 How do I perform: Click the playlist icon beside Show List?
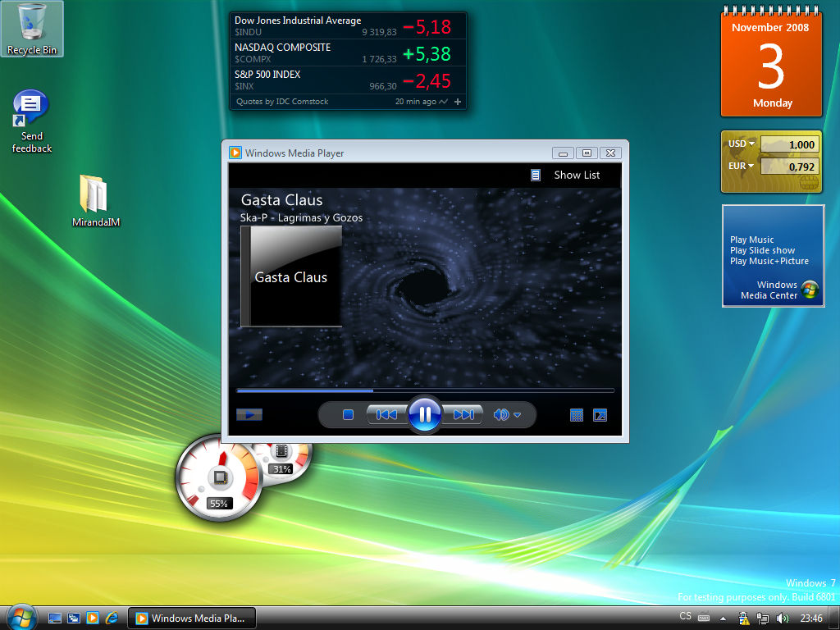click(x=535, y=176)
